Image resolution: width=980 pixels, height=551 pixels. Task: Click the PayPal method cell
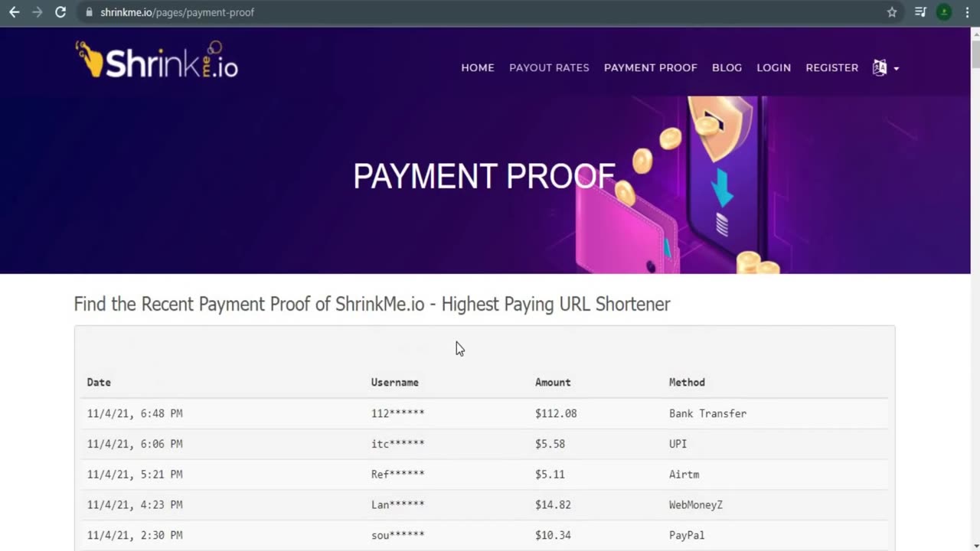pos(687,536)
